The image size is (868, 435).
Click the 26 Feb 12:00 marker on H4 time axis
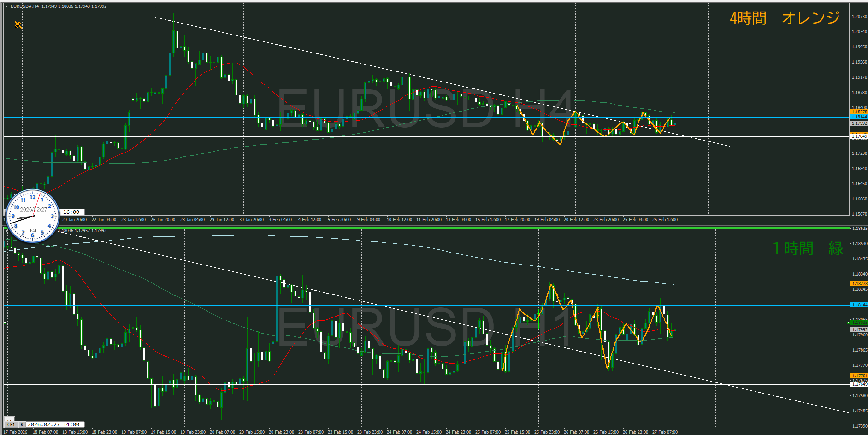pos(665,220)
